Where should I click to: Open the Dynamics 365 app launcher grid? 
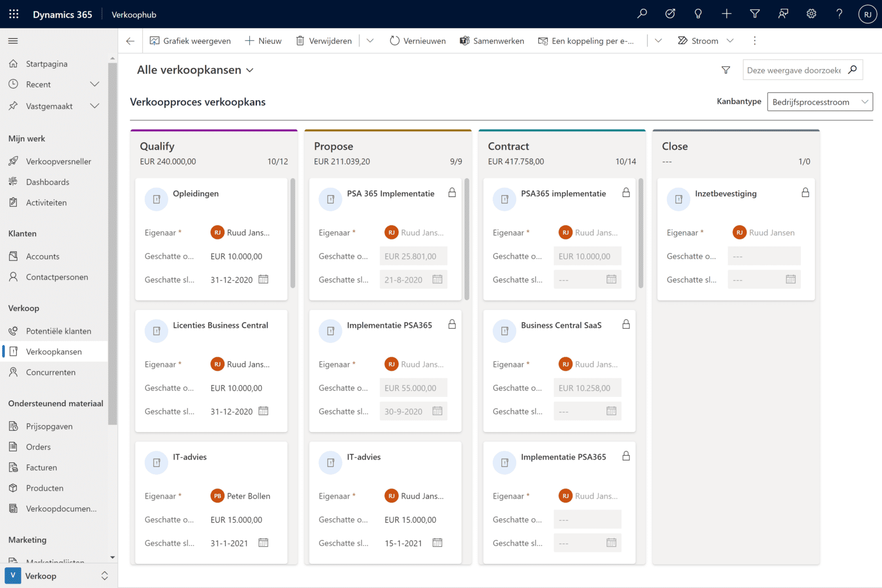point(14,14)
